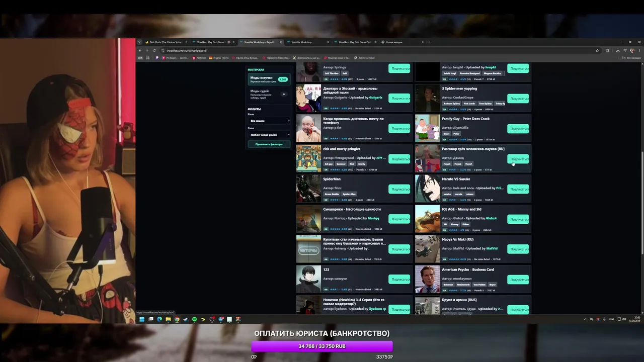Switch to the 'Новая вкладка' tab

[403, 42]
